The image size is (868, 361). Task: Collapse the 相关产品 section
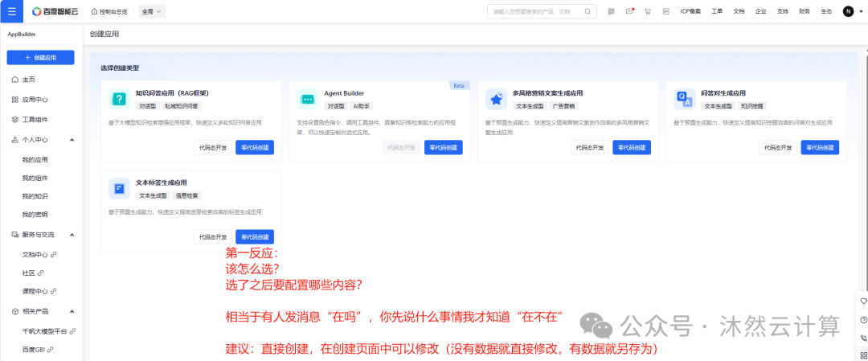pyautogui.click(x=72, y=311)
